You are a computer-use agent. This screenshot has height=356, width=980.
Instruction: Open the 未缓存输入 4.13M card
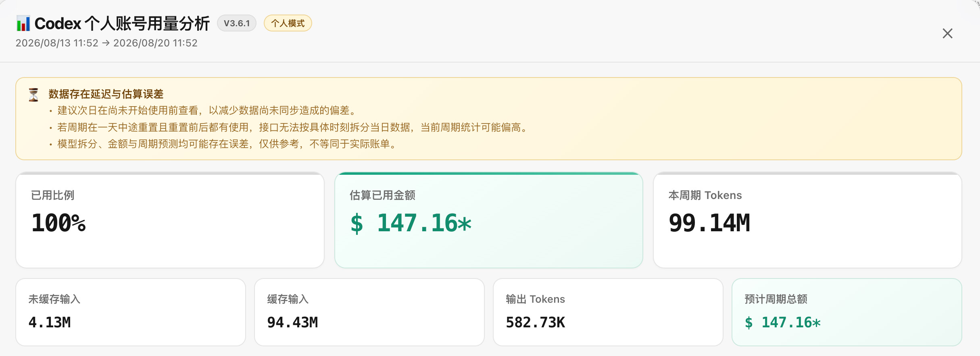coord(131,312)
